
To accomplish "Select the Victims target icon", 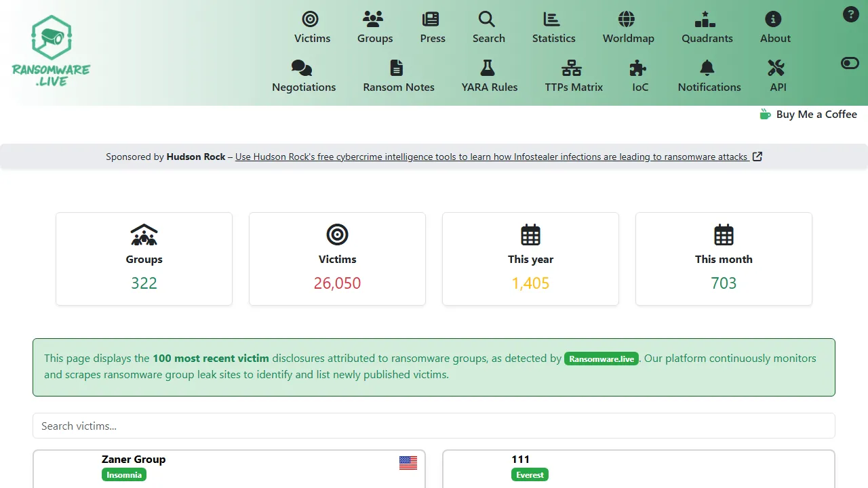I will (311, 20).
